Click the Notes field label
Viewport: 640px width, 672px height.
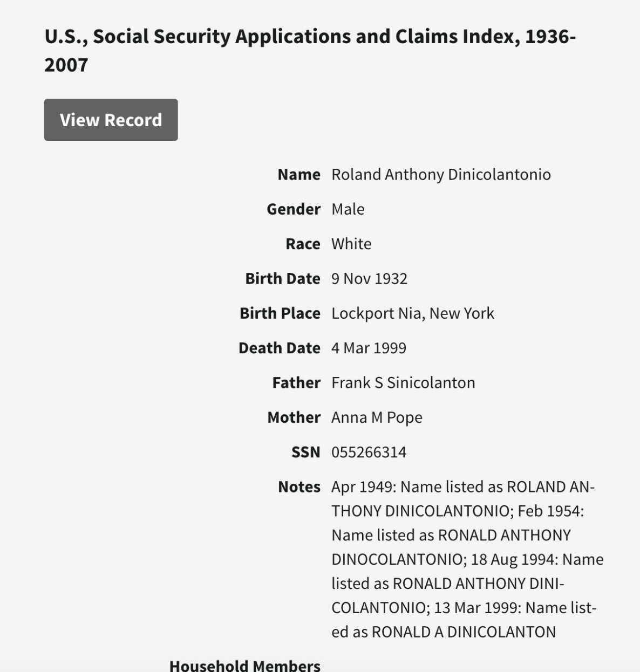tap(299, 487)
